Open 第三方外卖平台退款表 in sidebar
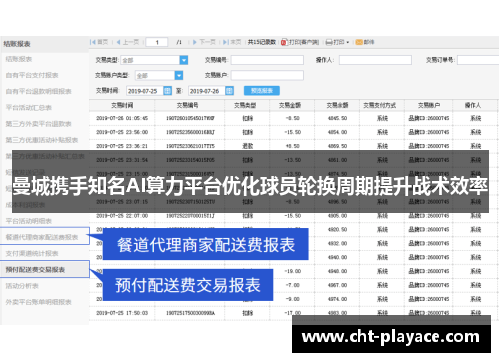Viewport: 500px width, 362px height. (x=38, y=124)
